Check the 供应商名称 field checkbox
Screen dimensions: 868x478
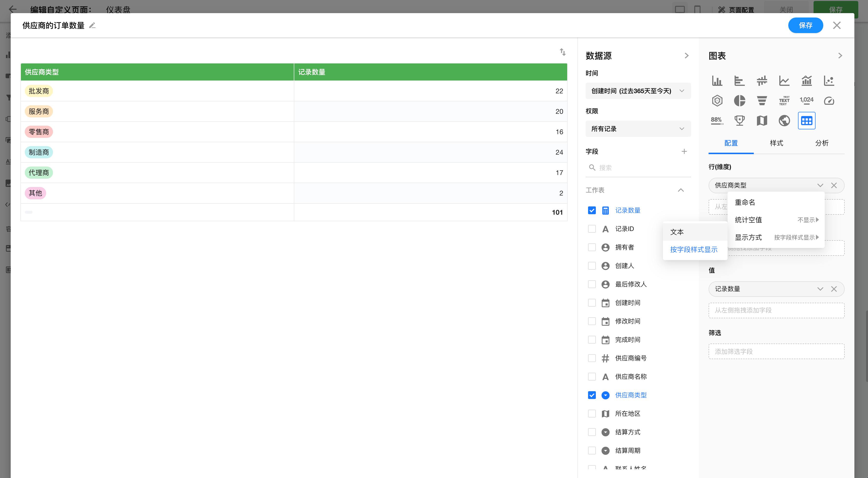(x=592, y=377)
